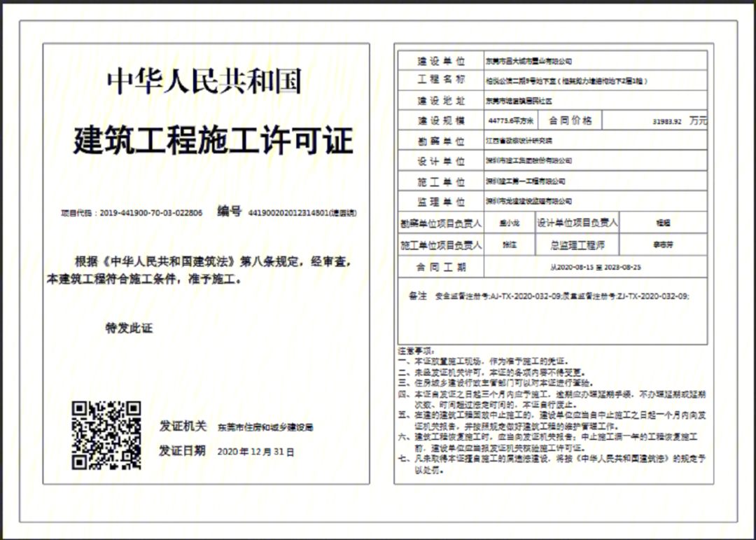This screenshot has width=756, height=540.
Task: Click the 勘察单位 label cell
Action: click(441, 141)
